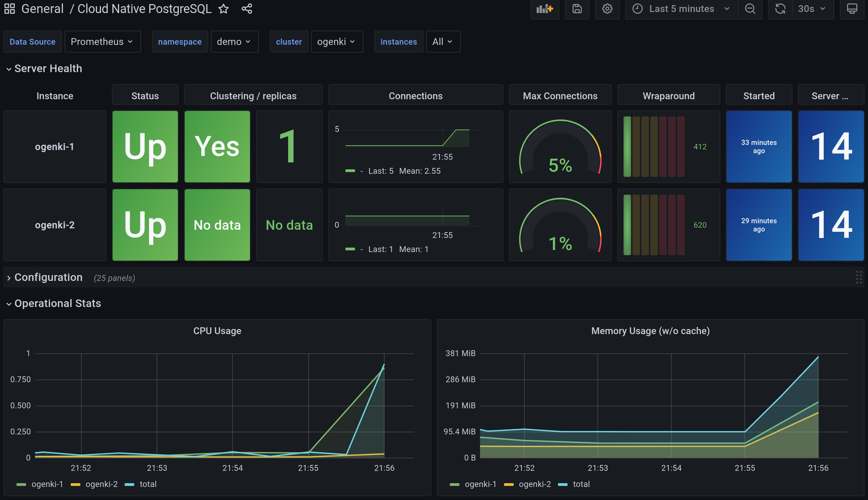868x500 pixels.
Task: Open the Last 5 minutes time picker
Action: click(x=682, y=9)
